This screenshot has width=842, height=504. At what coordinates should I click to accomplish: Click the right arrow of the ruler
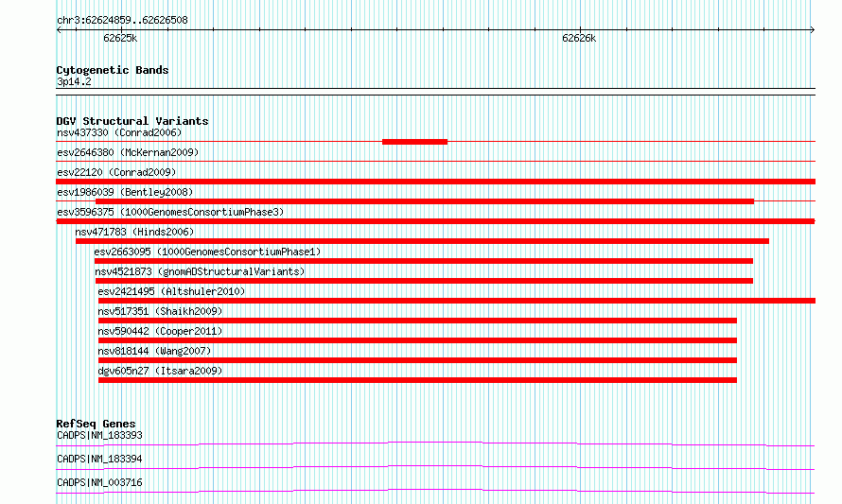pyautogui.click(x=812, y=30)
